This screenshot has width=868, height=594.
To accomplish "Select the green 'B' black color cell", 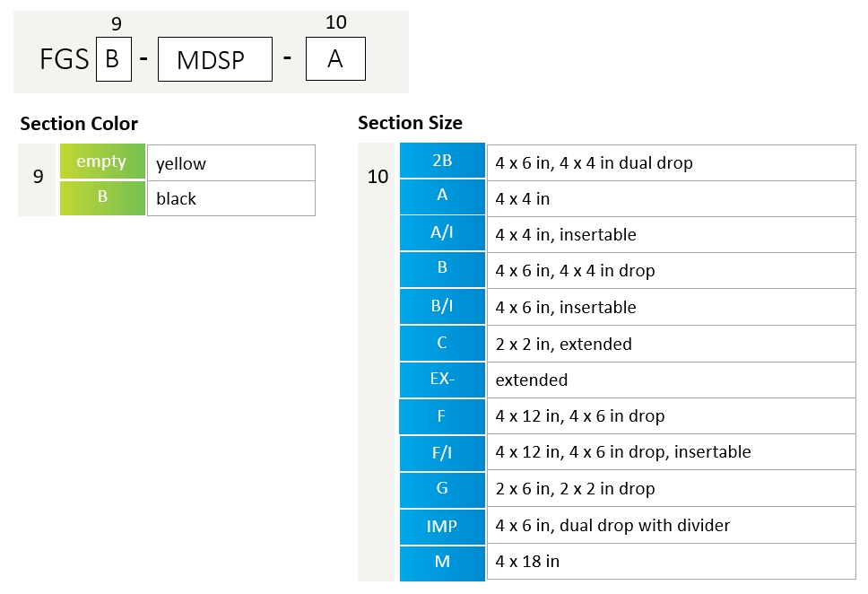I will 102,197.
